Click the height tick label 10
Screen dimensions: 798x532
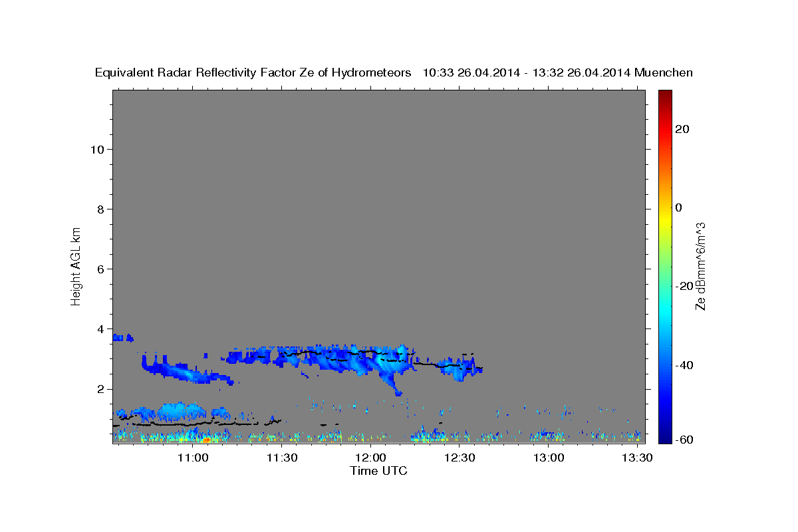coord(97,149)
